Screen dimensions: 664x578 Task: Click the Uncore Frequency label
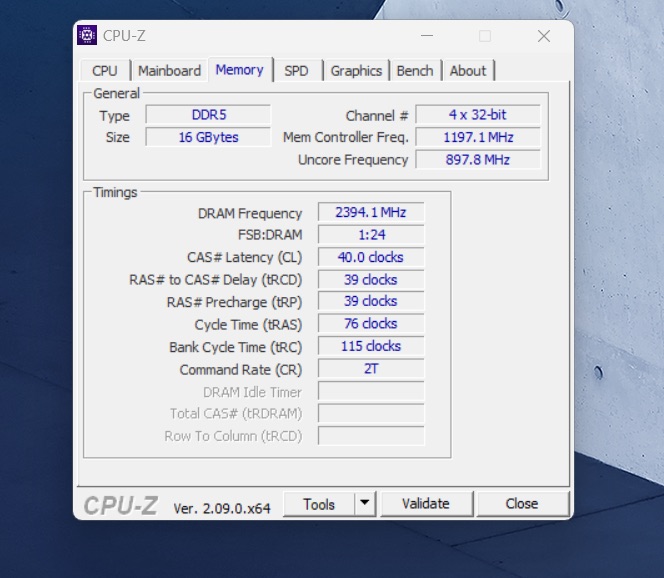click(353, 160)
